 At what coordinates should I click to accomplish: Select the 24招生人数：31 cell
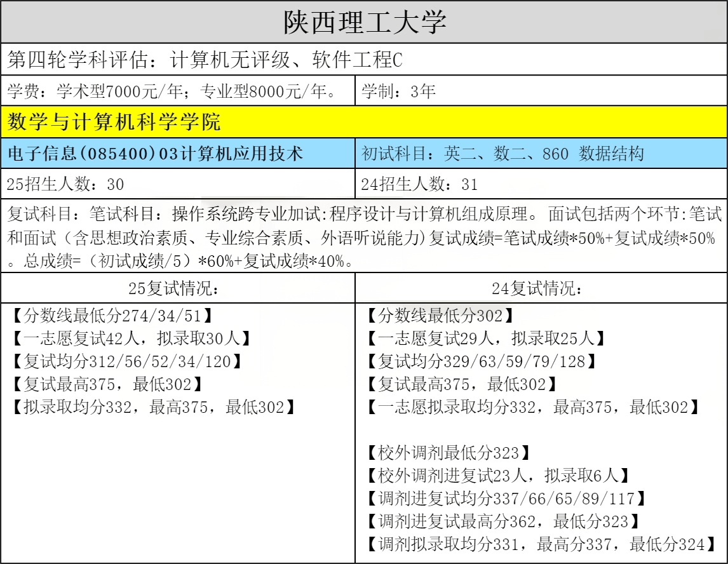pyautogui.click(x=419, y=184)
